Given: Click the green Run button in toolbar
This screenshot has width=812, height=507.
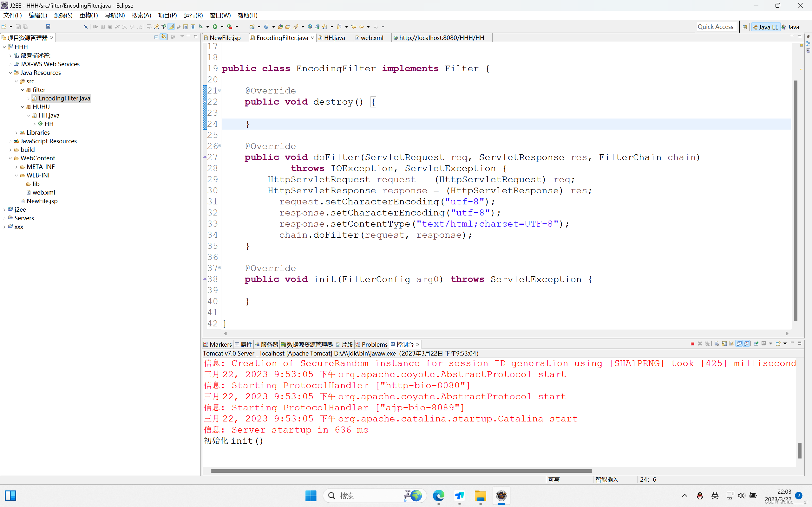Looking at the screenshot, I should tap(215, 27).
